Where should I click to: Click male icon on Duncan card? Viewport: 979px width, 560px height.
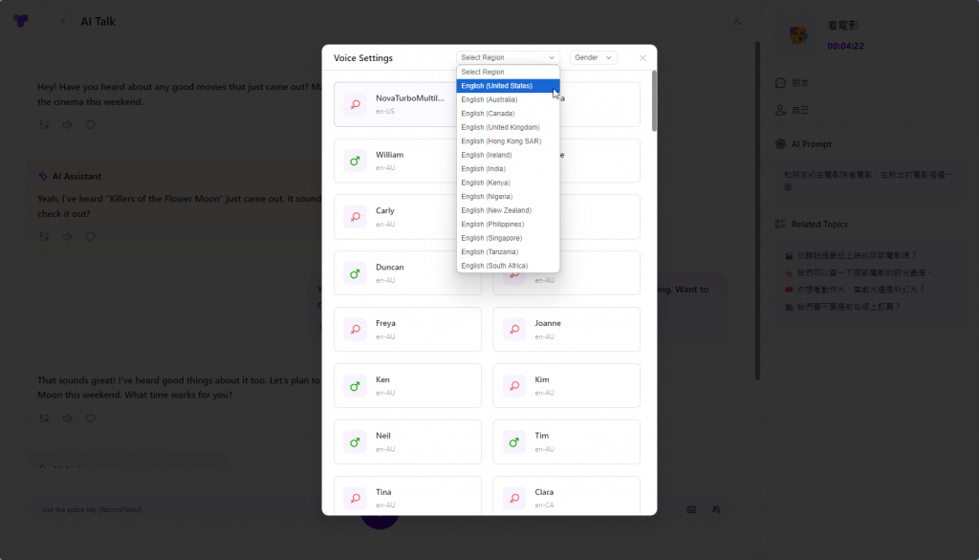point(356,272)
